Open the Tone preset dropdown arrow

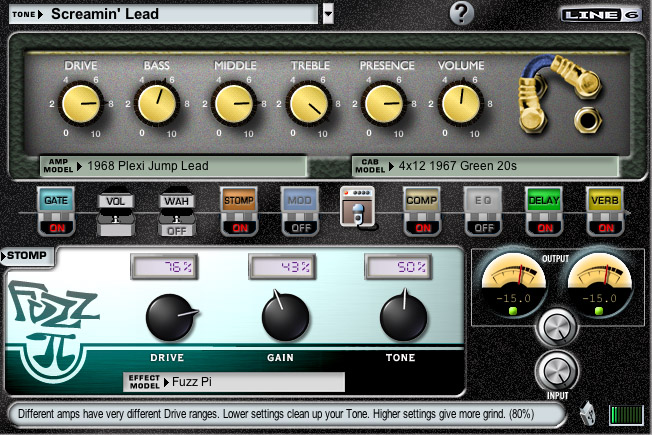[x=328, y=14]
